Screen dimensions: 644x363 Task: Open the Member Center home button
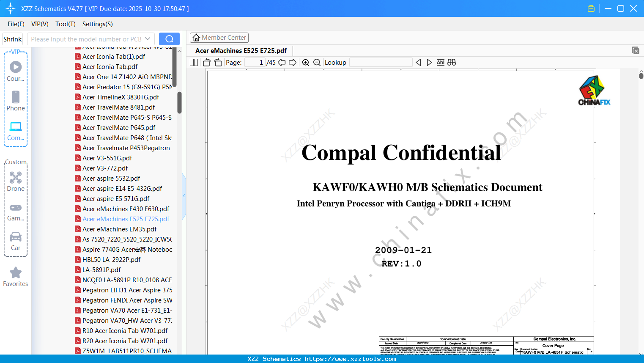(219, 38)
